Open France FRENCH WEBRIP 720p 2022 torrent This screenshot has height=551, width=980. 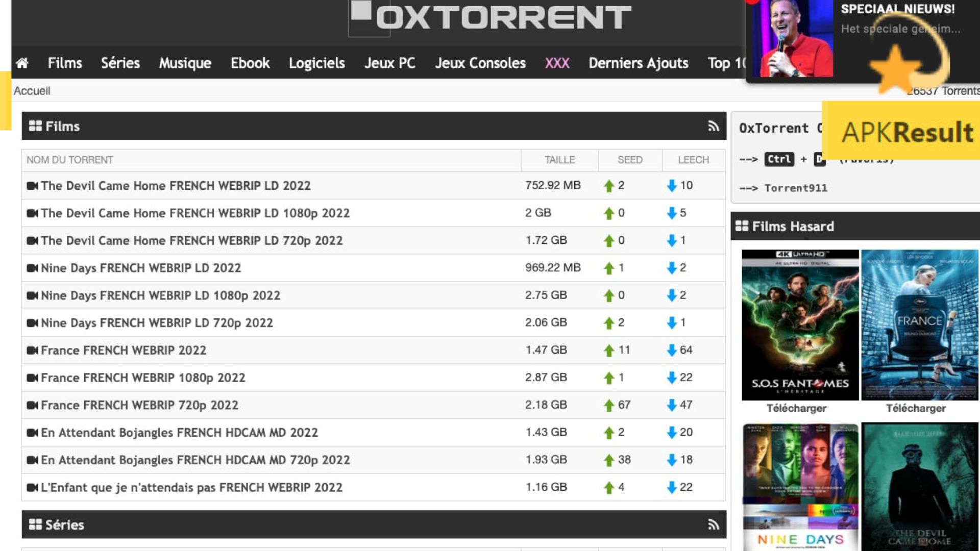click(139, 405)
